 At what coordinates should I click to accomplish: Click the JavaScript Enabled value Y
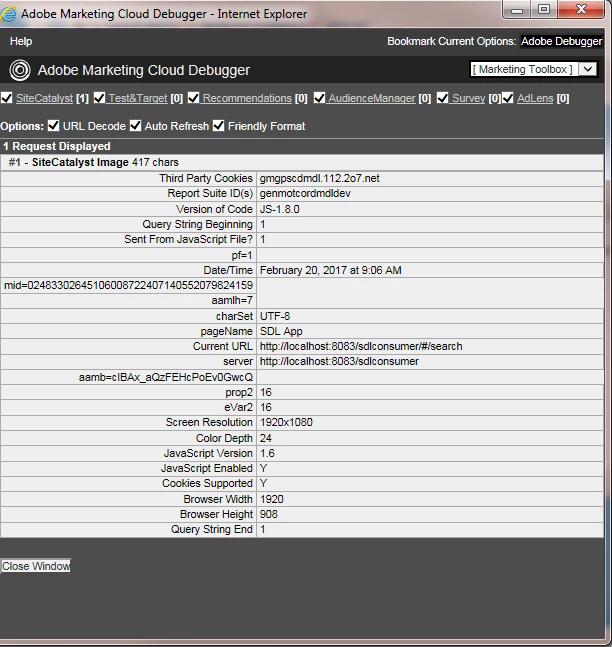263,468
